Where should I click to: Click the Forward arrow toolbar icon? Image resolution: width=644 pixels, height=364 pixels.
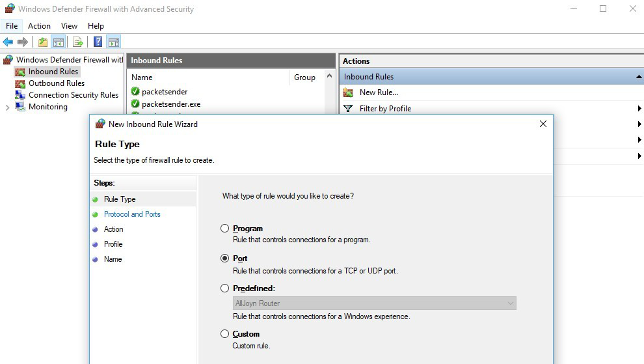(23, 42)
